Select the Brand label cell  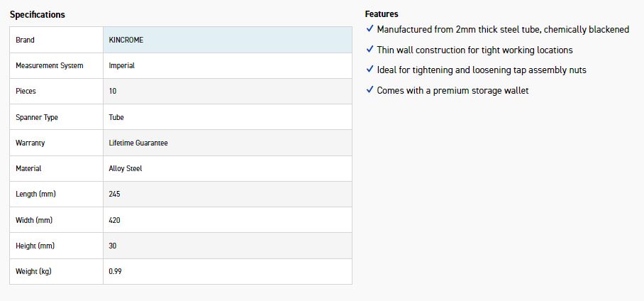coord(56,40)
